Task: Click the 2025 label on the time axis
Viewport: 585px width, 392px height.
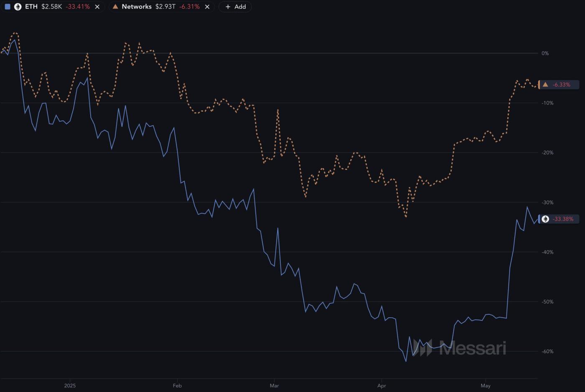Action: coord(70,386)
